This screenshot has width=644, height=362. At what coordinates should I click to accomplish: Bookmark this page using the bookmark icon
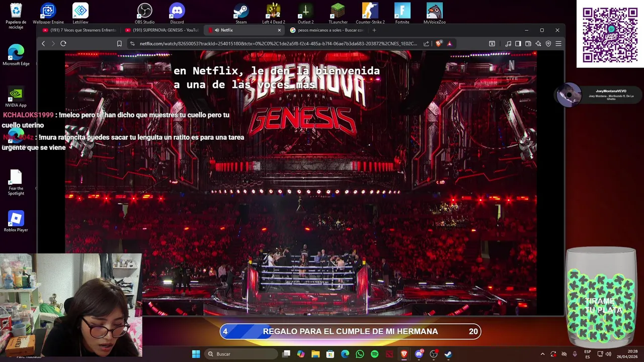click(119, 44)
